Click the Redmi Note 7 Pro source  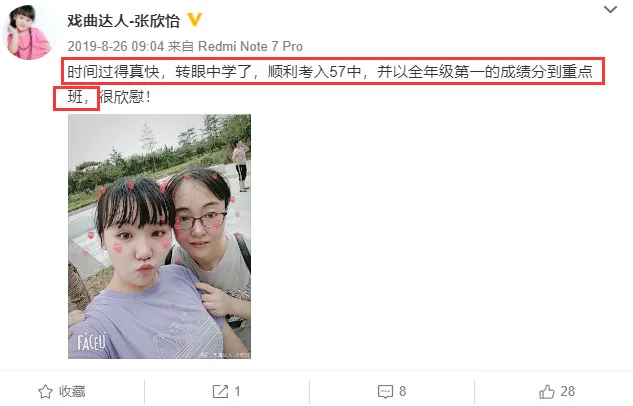(250, 46)
